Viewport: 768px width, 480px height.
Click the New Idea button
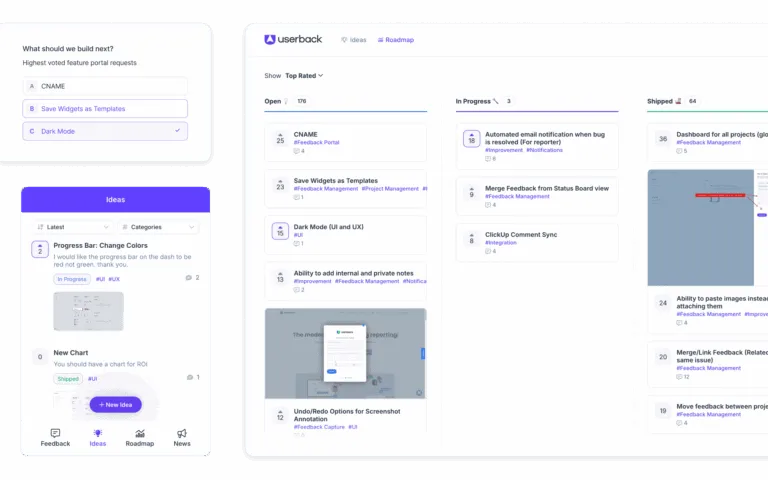[116, 405]
